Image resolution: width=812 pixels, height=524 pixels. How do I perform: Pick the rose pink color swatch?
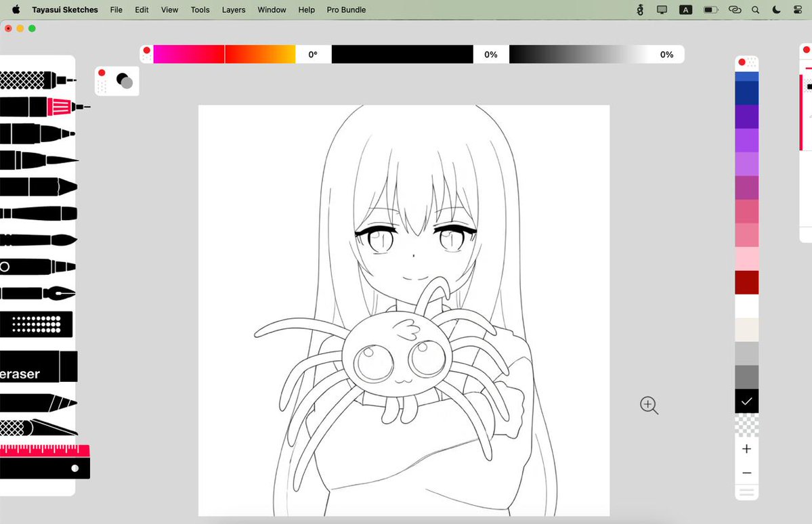pos(747,212)
